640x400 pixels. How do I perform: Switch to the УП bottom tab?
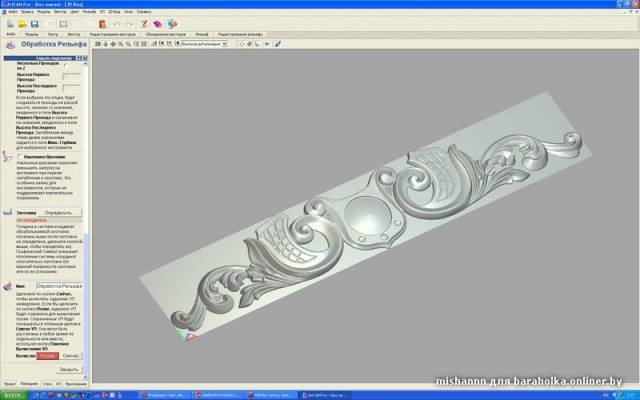click(x=58, y=384)
